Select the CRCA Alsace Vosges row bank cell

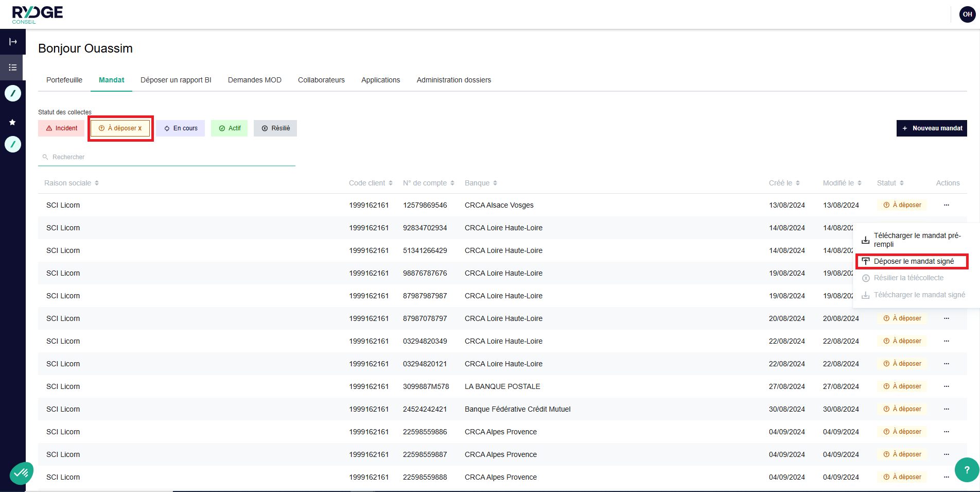pyautogui.click(x=499, y=205)
